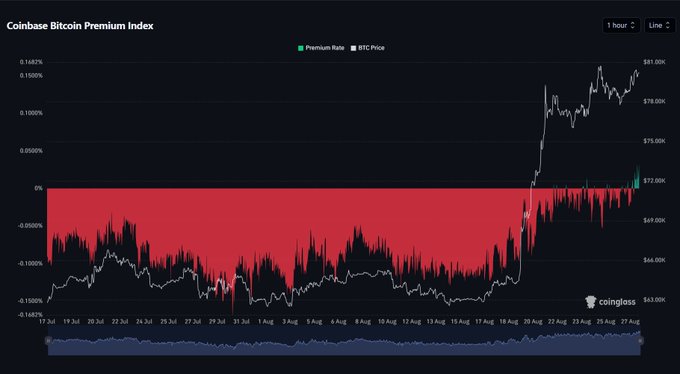Click the 19 Jul date label

coord(71,322)
